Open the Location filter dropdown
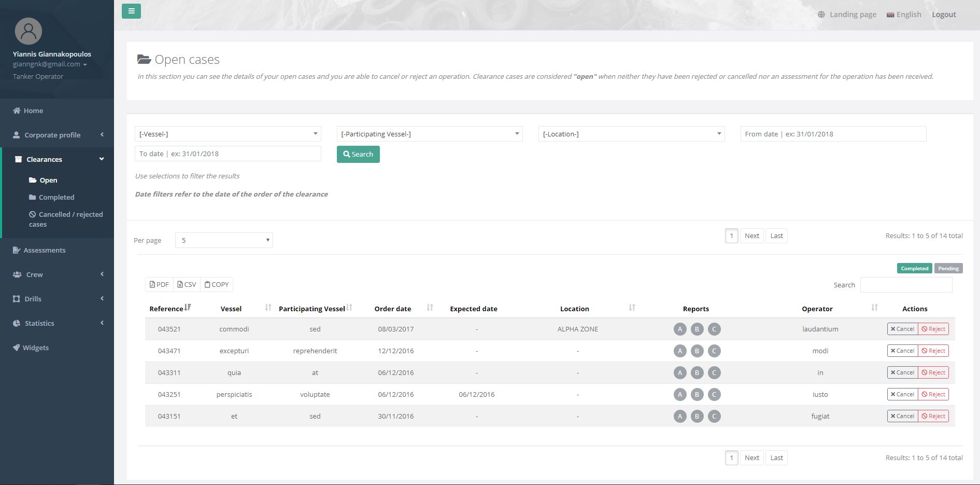980x485 pixels. point(631,134)
